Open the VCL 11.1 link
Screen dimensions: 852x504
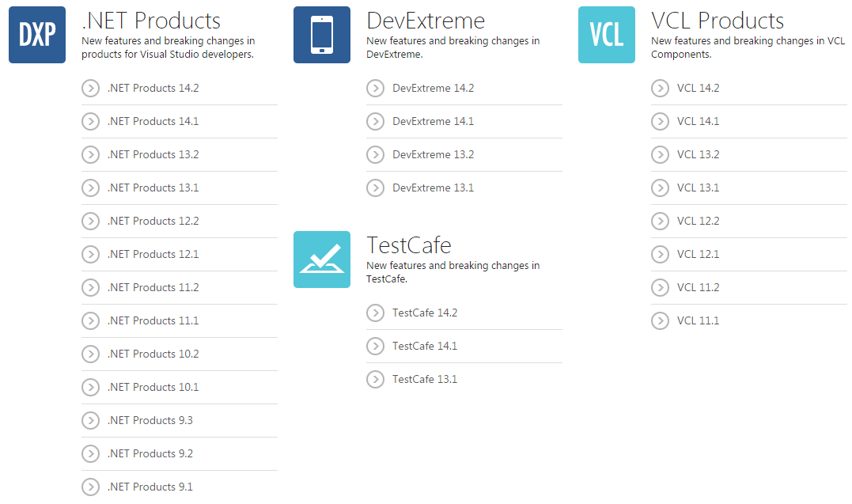point(699,320)
